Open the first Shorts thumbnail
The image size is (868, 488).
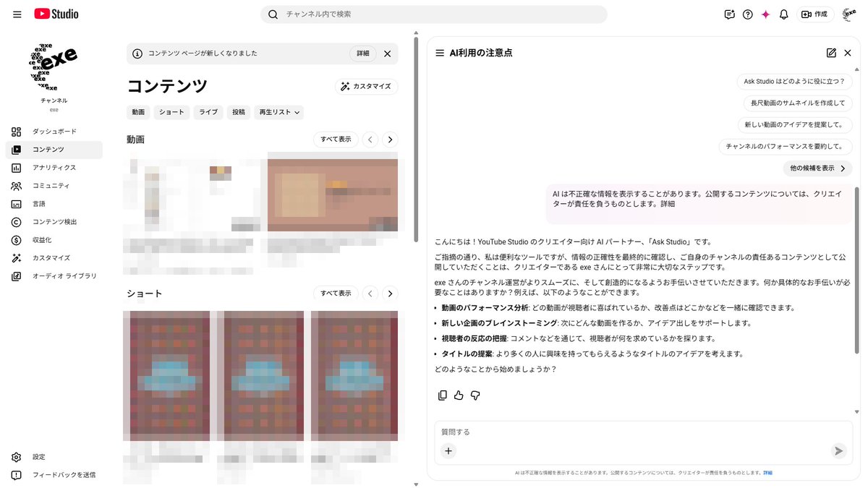[x=166, y=376]
